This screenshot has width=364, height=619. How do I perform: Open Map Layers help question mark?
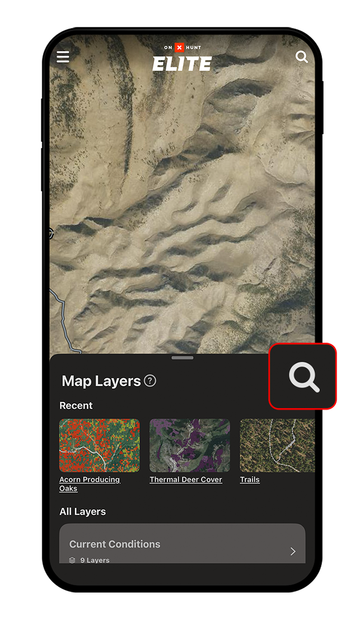click(150, 381)
